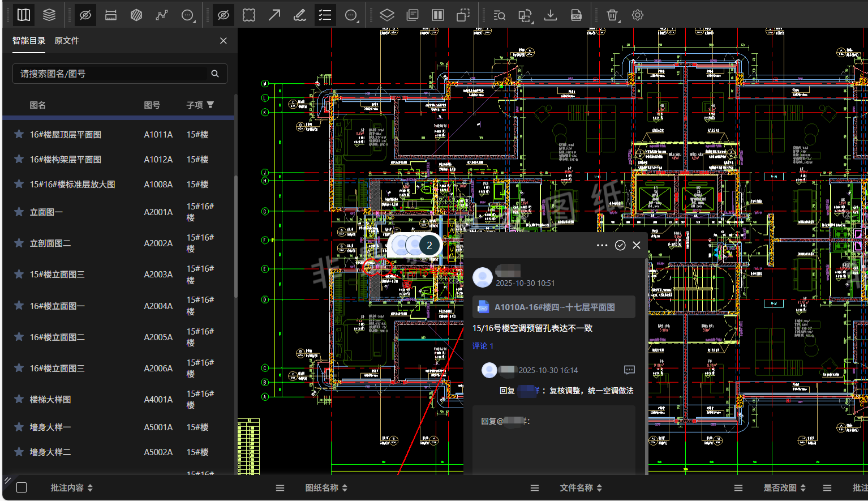
Task: Toggle the first eye visibility icon in toolbar
Action: pos(85,15)
